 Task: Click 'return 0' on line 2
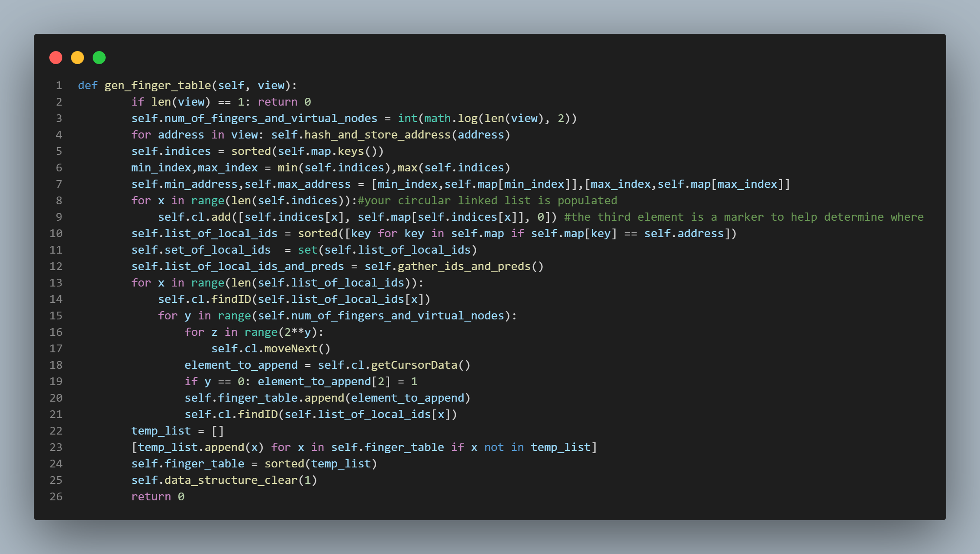tap(284, 102)
